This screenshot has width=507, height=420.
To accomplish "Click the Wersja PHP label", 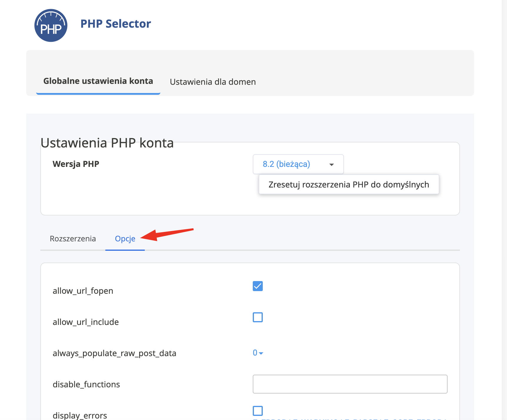I will click(x=76, y=164).
